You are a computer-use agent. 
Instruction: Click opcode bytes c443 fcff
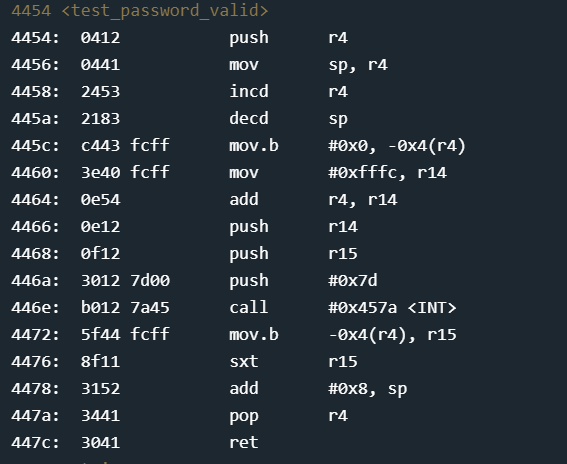(x=125, y=146)
